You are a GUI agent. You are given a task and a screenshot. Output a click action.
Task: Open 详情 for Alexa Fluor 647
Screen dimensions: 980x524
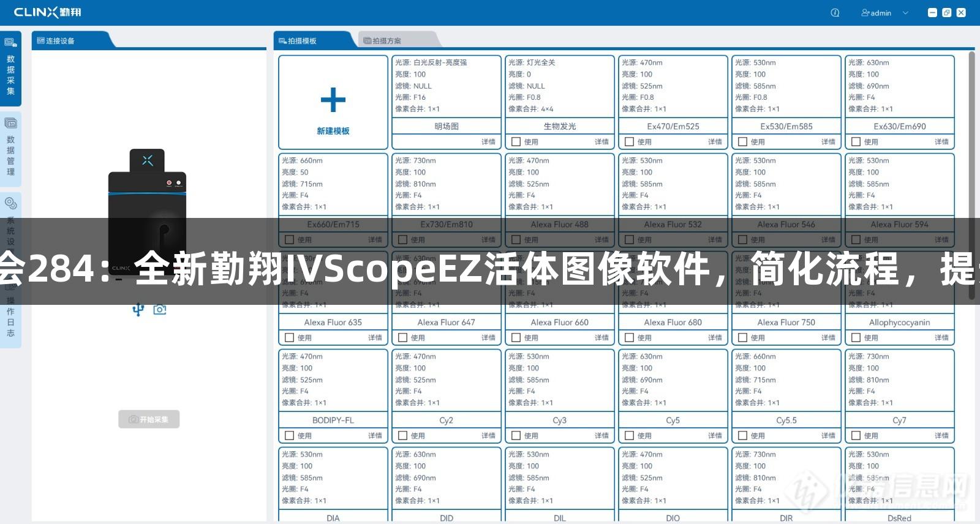[488, 338]
